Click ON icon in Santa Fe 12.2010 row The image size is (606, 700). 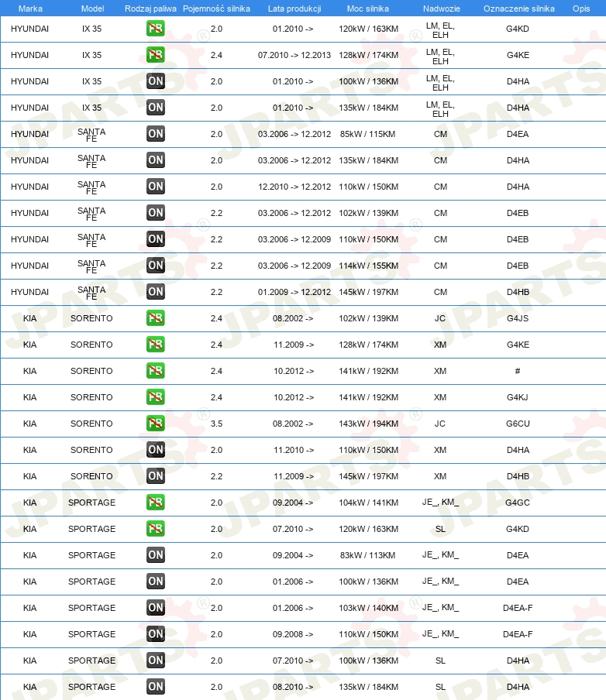(x=156, y=187)
